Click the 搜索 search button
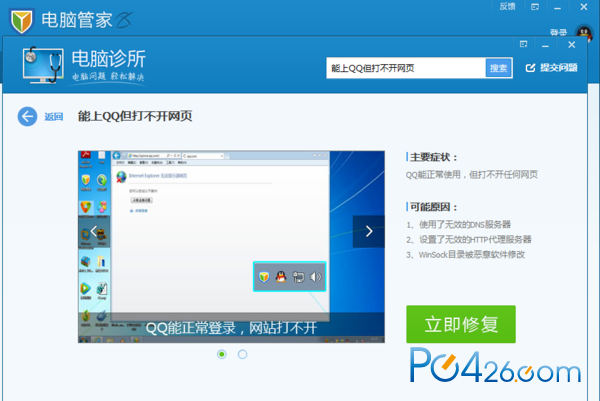This screenshot has height=401, width=600. (x=499, y=68)
